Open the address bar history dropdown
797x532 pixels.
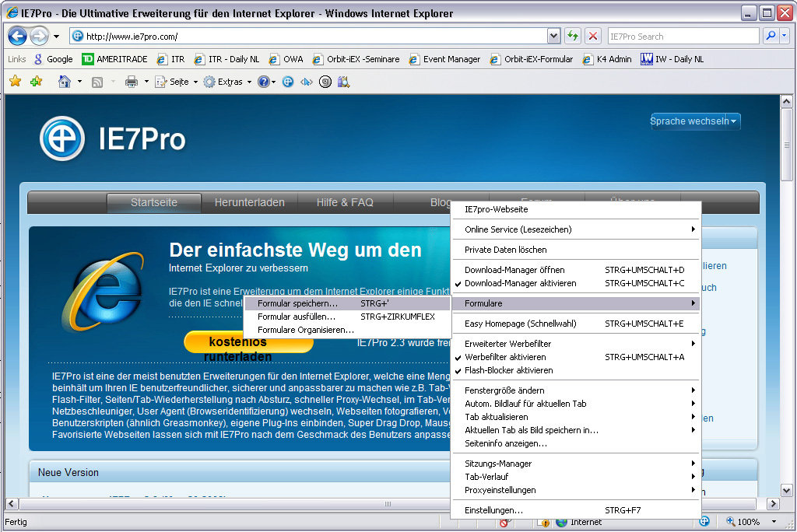[x=553, y=36]
